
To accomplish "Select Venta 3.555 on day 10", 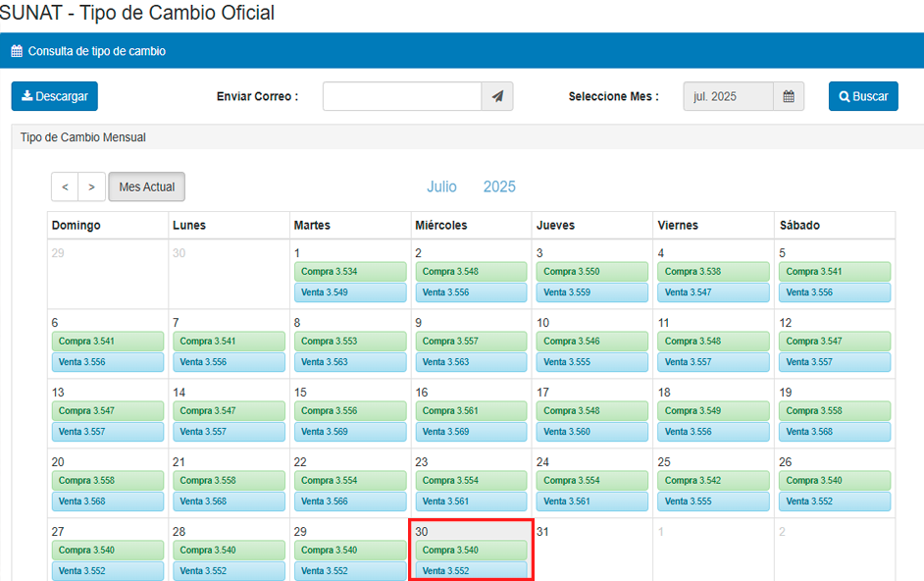I will point(592,361).
